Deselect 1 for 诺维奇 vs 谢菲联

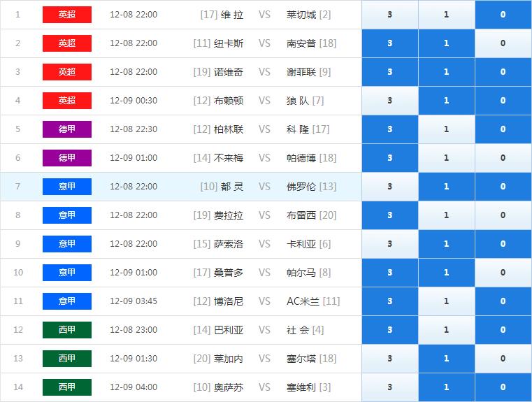coord(447,72)
